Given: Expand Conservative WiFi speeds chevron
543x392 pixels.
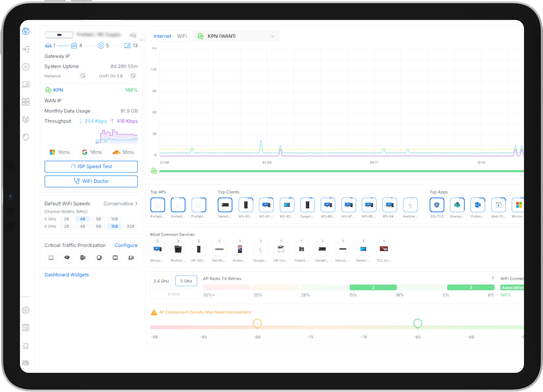Looking at the screenshot, I should click(x=137, y=204).
